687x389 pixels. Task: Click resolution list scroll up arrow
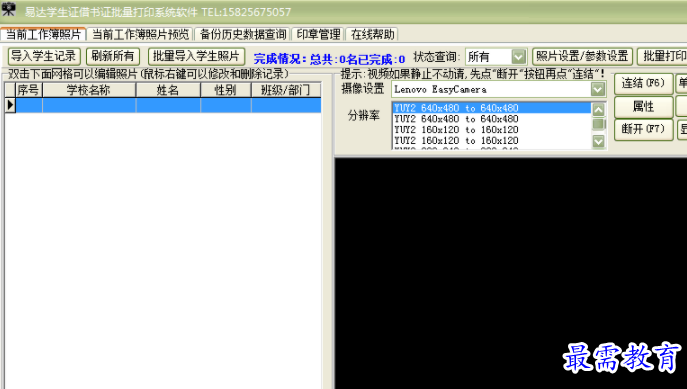pos(598,110)
